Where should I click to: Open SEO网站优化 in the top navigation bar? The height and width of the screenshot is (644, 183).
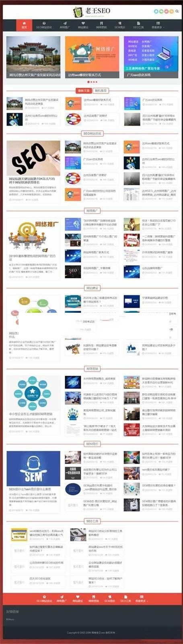[44, 25]
